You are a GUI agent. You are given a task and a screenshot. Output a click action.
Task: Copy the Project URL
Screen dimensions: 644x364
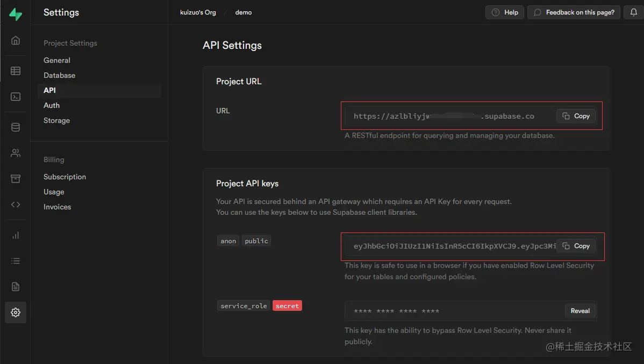576,116
